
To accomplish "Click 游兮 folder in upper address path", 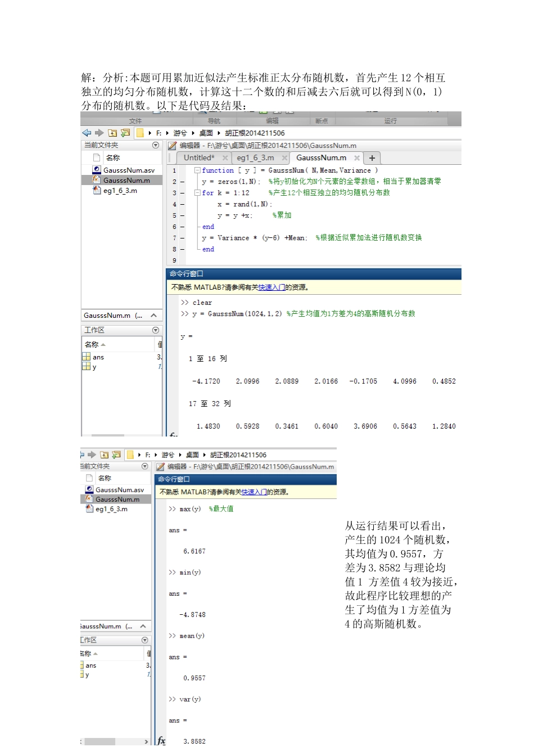I will [x=180, y=133].
